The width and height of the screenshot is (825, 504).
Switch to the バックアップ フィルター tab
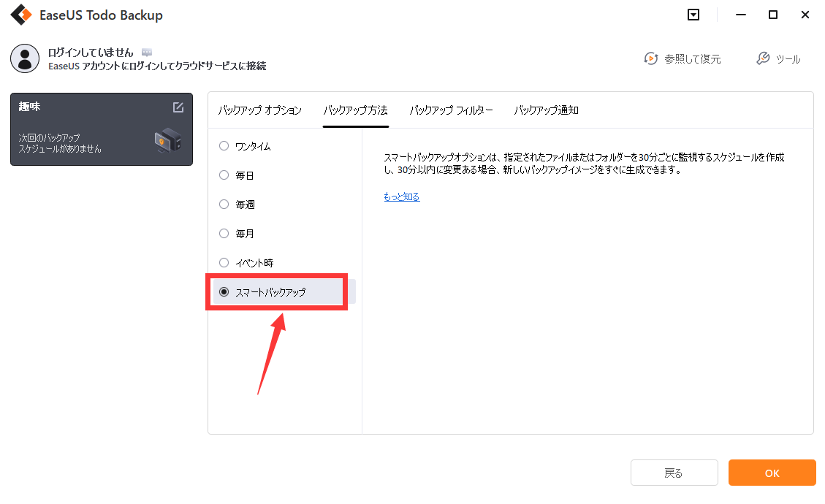451,110
